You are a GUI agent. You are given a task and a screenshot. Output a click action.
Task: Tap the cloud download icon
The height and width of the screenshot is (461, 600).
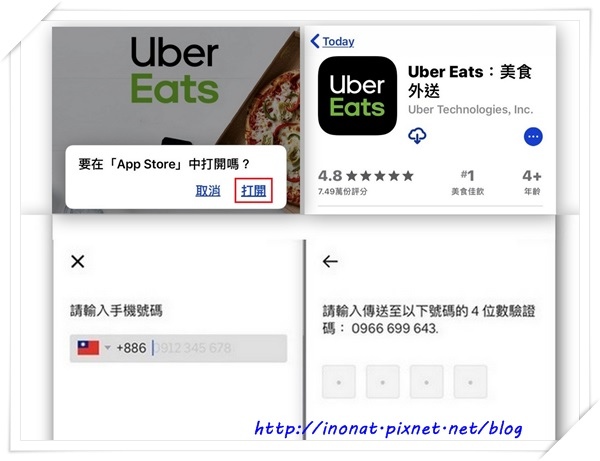pyautogui.click(x=417, y=135)
